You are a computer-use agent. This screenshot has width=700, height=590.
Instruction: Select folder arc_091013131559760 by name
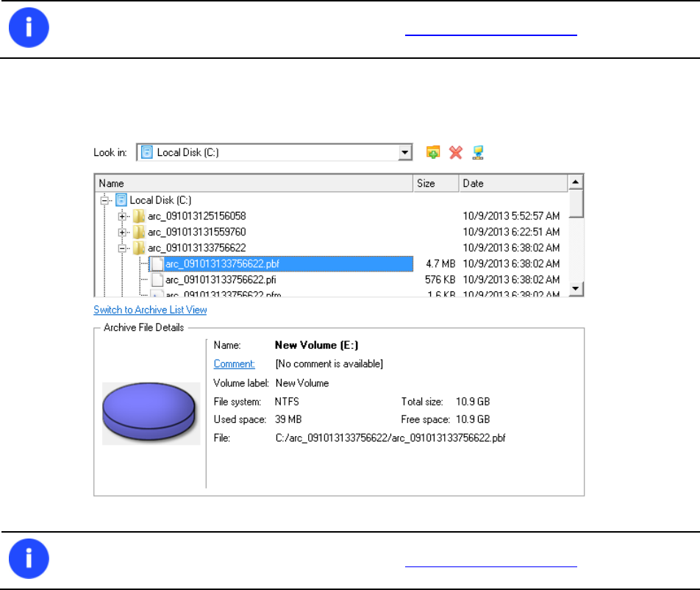pos(197,232)
